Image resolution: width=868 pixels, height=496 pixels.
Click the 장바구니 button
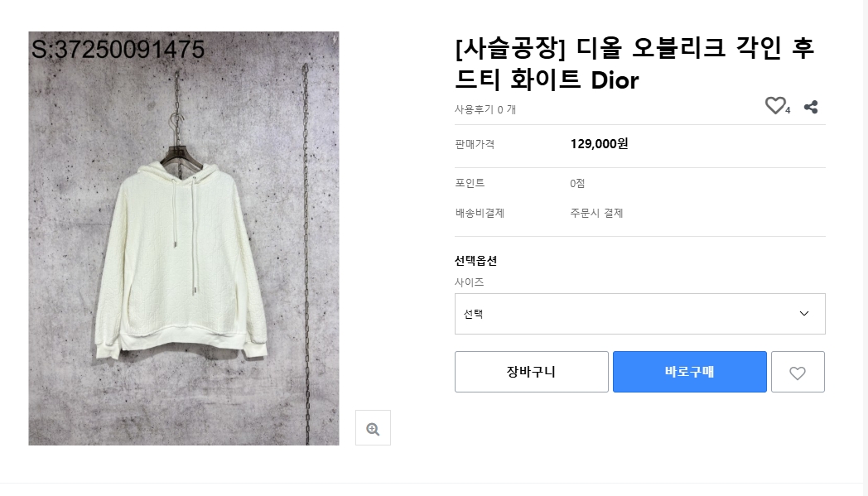[531, 372]
